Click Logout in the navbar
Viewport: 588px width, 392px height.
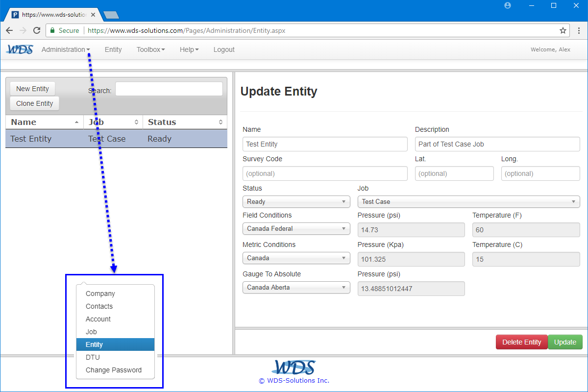coord(224,49)
